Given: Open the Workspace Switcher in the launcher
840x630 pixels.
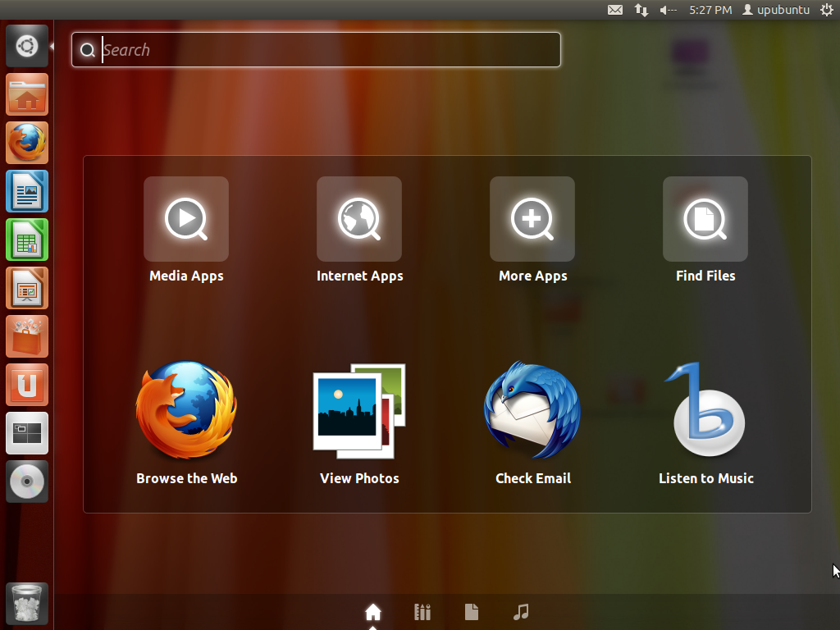Looking at the screenshot, I should click(x=27, y=433).
